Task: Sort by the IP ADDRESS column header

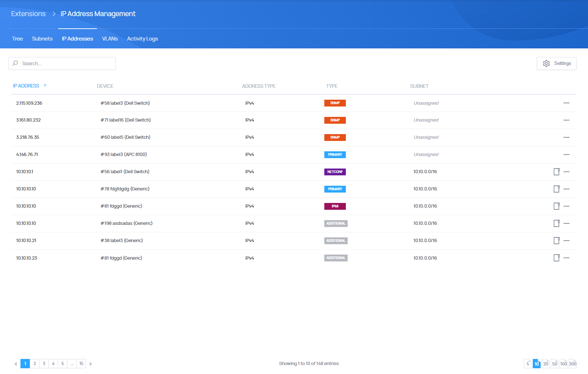Action: pyautogui.click(x=26, y=86)
